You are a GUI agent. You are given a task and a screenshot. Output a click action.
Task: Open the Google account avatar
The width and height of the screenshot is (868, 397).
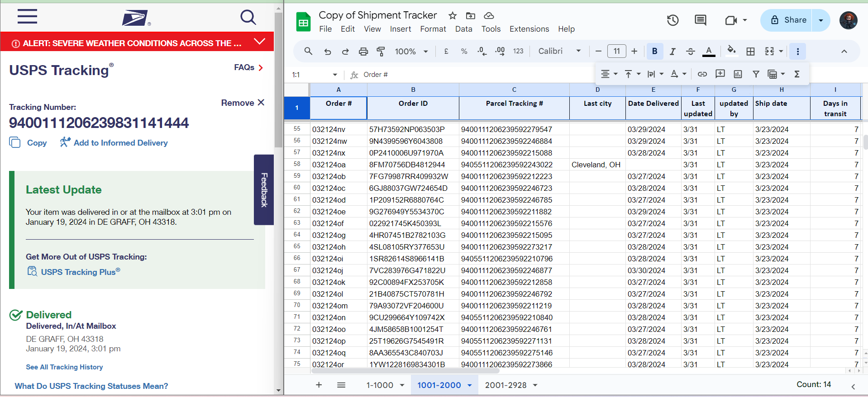click(849, 20)
